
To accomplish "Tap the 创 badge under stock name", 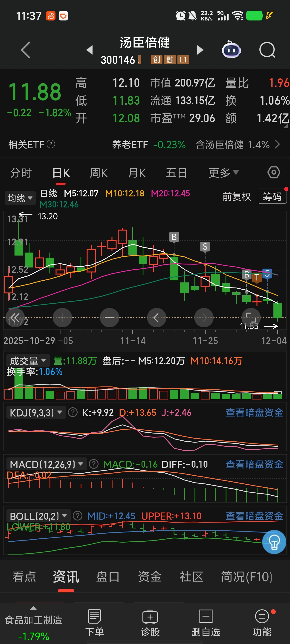I will tap(157, 60).
